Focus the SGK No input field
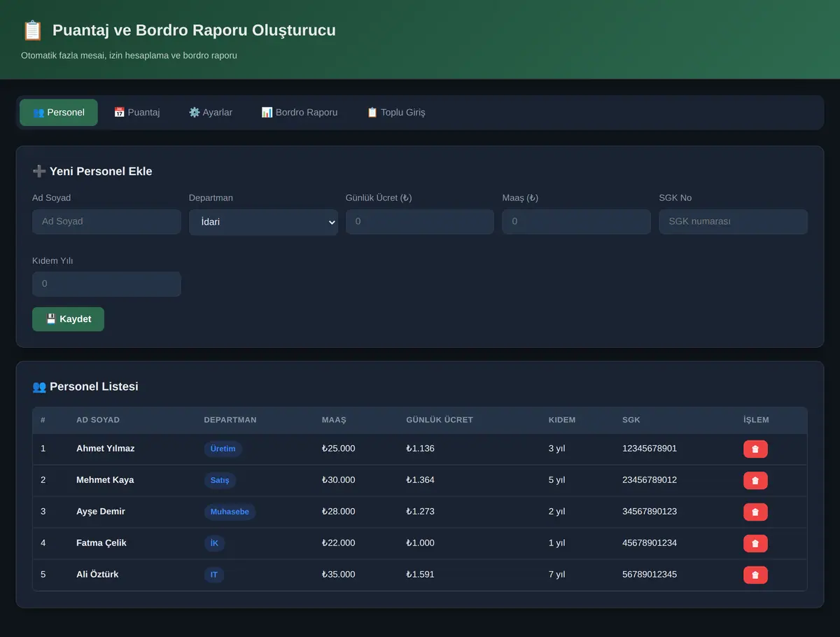This screenshot has width=840, height=637. click(x=733, y=222)
